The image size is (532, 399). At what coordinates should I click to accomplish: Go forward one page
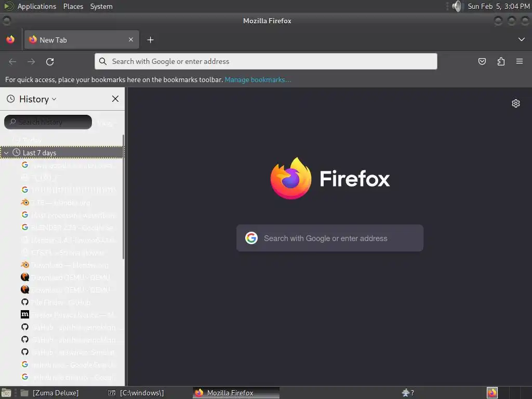click(x=31, y=62)
